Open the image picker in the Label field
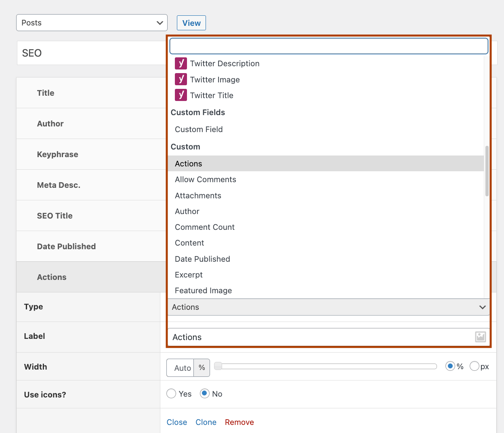This screenshot has width=504, height=433. (x=480, y=336)
